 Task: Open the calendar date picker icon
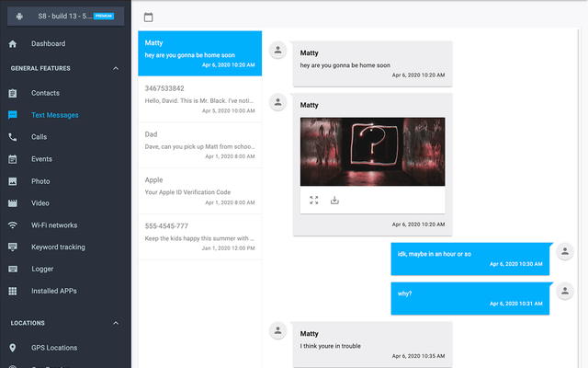click(x=149, y=17)
